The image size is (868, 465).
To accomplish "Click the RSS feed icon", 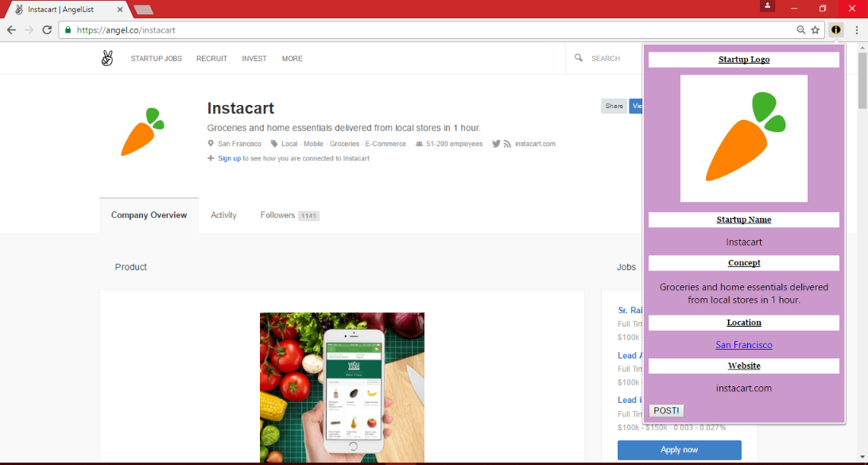I will point(507,144).
